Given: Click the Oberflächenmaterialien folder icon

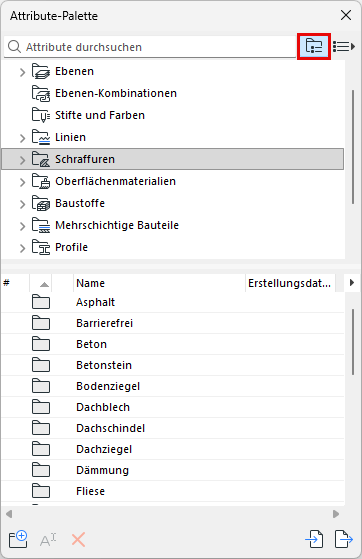Looking at the screenshot, I should coord(41,181).
